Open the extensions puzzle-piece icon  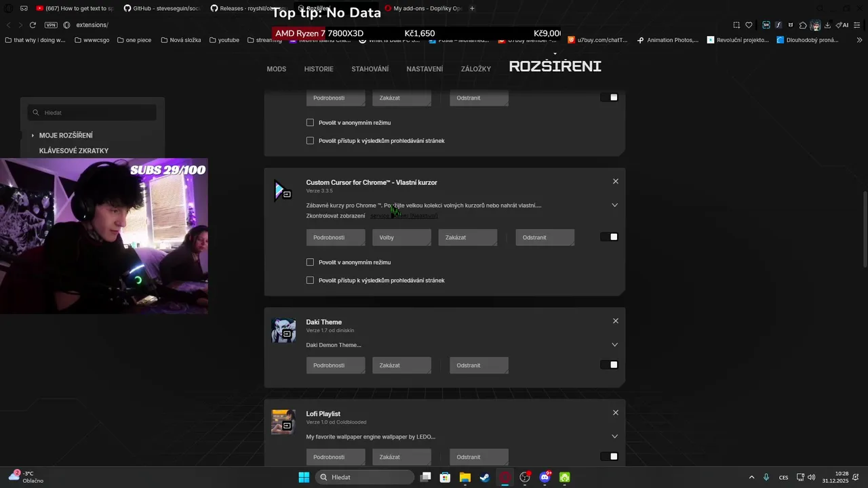coord(803,25)
